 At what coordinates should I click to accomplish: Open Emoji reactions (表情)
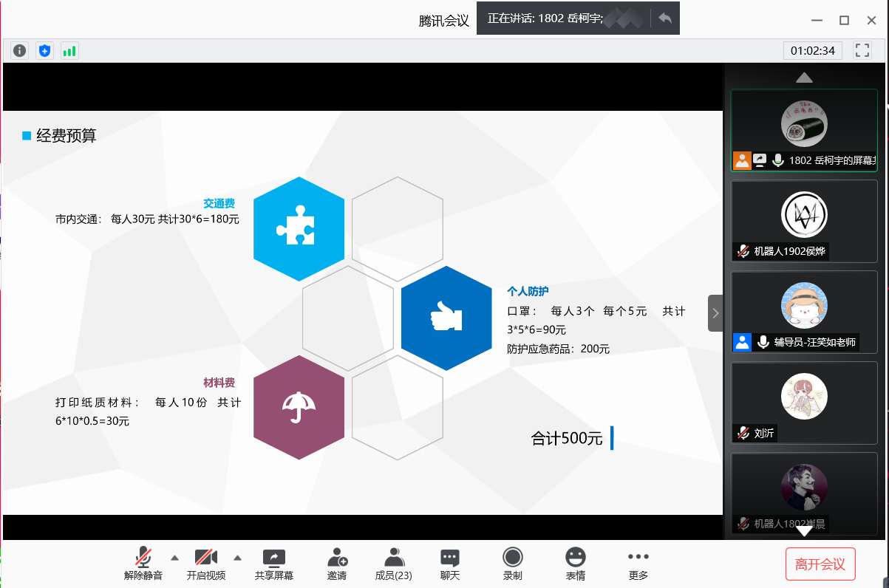click(576, 564)
